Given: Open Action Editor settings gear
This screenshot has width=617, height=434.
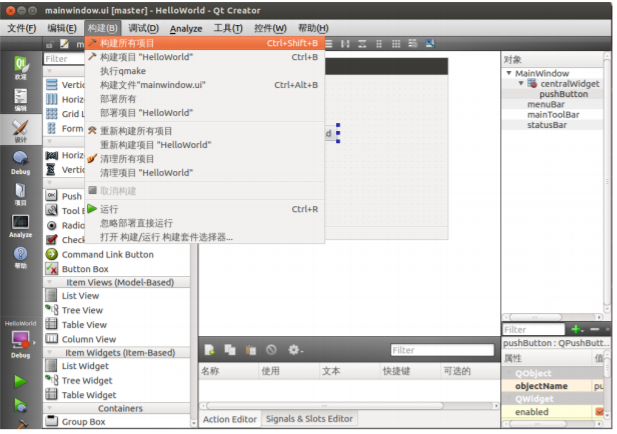Looking at the screenshot, I should pyautogui.click(x=295, y=349).
